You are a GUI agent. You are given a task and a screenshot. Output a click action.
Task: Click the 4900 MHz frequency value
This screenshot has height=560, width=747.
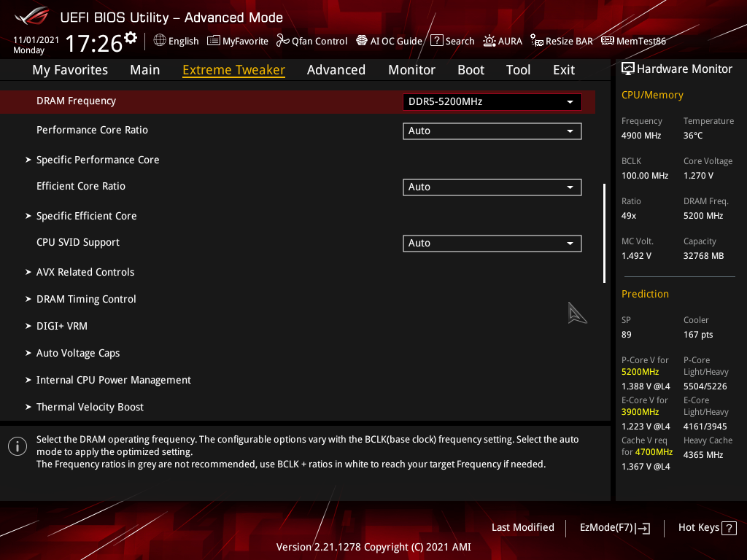(641, 136)
